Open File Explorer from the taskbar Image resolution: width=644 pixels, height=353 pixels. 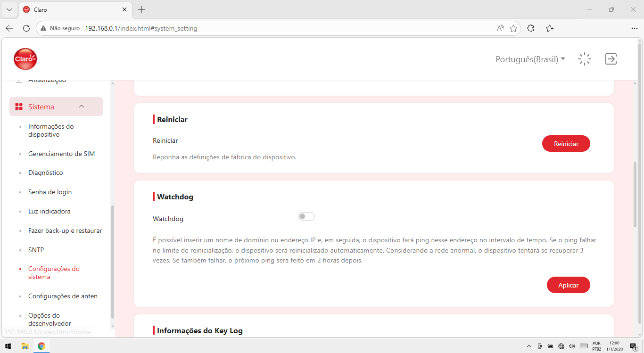(25, 346)
